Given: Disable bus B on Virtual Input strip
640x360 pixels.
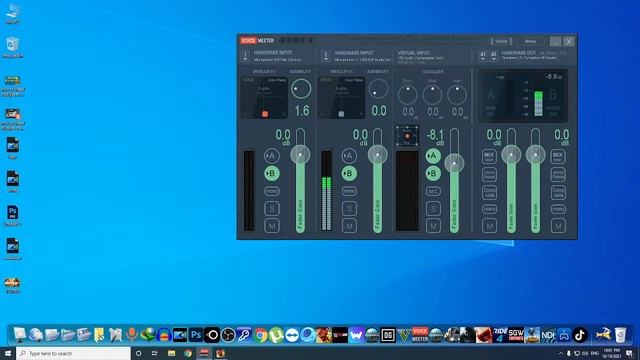Looking at the screenshot, I should pos(433,173).
